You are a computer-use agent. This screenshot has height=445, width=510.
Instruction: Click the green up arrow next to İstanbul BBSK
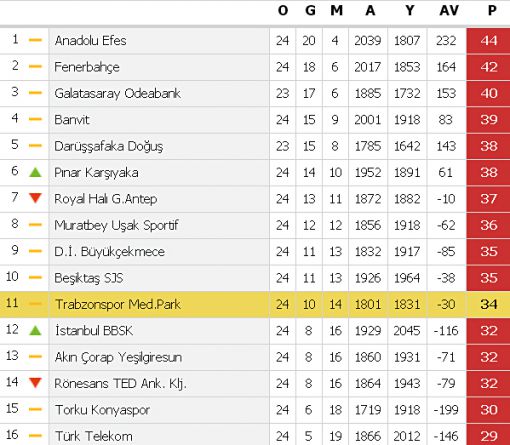pos(35,330)
